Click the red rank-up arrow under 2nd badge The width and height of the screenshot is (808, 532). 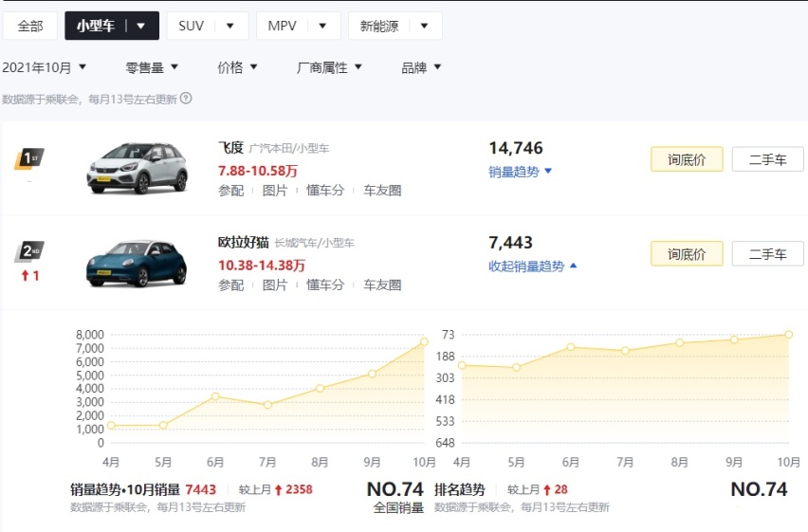point(25,276)
